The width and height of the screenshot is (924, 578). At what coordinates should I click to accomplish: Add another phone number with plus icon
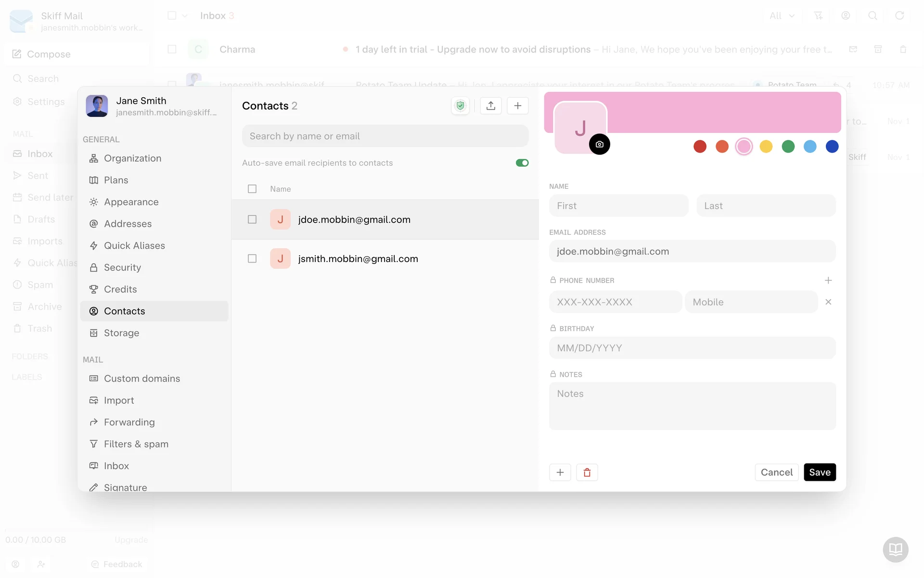(828, 280)
